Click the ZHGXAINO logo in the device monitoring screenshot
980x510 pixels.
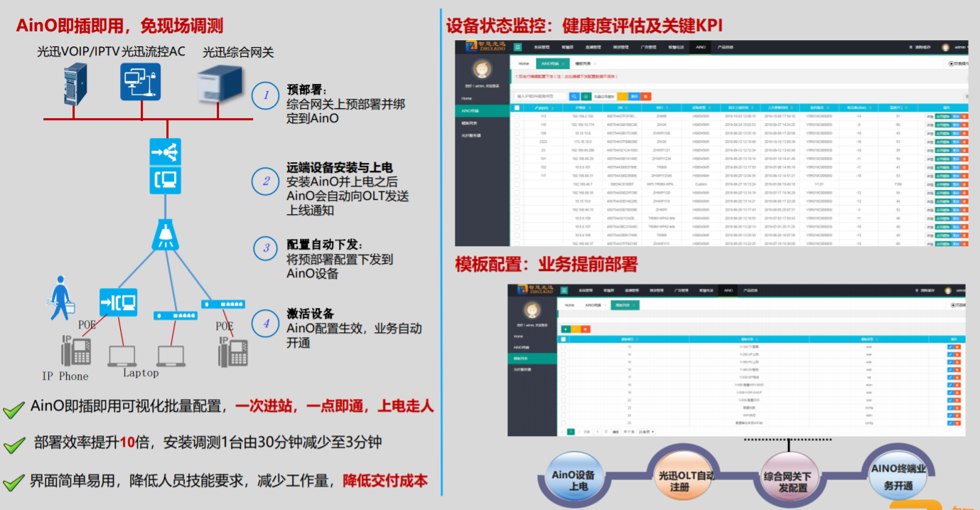484,47
